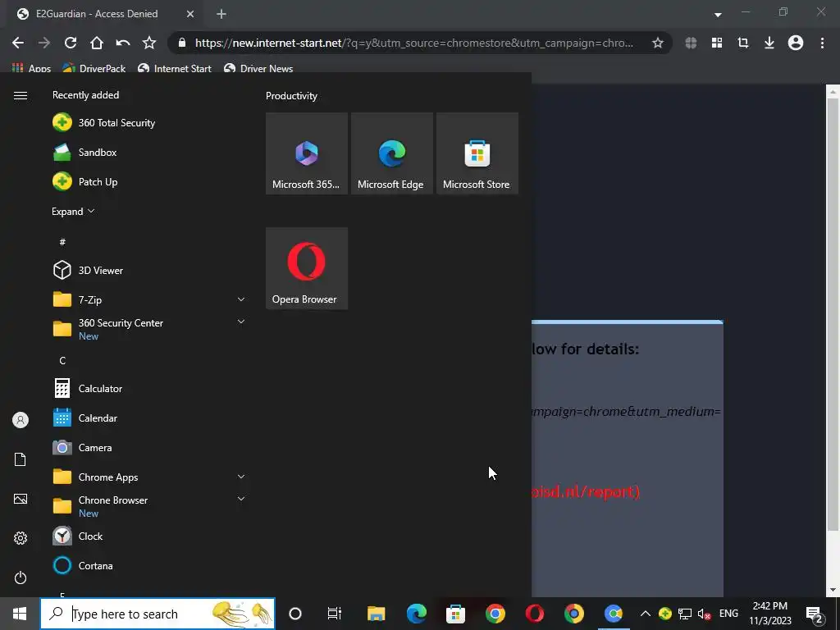This screenshot has width=840, height=630.
Task: Expand Start menu hamburger navigation
Action: click(21, 95)
